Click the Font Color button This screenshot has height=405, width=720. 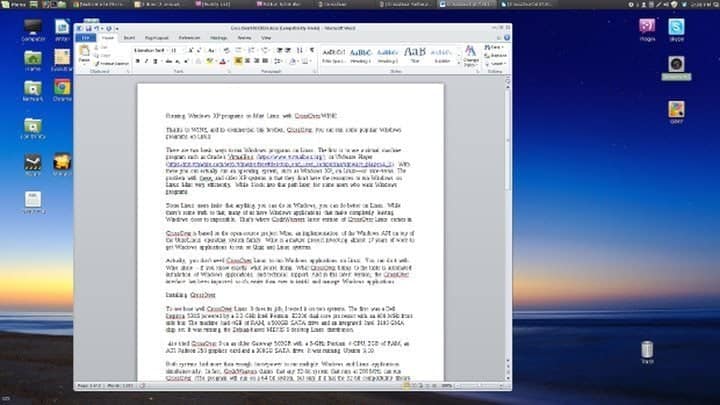(223, 61)
